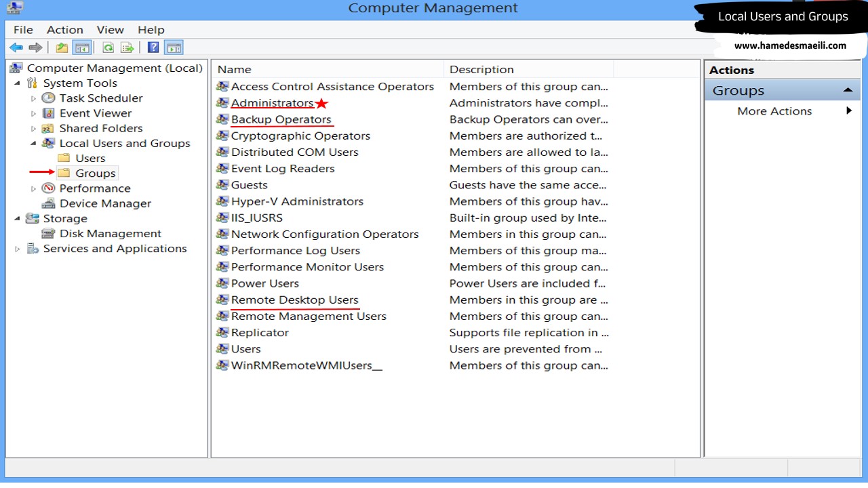Select the Administrators group icon
868x488 pixels.
click(x=222, y=103)
